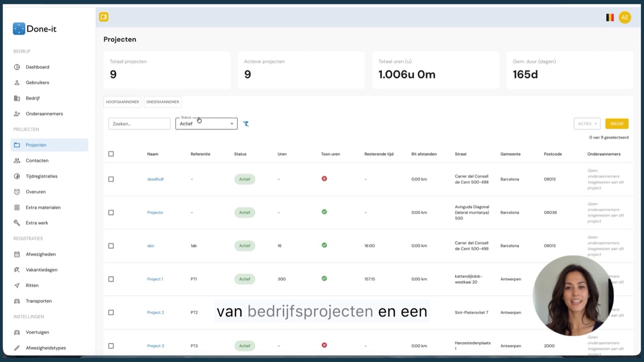Image resolution: width=644 pixels, height=362 pixels.
Task: Click green check for Projecto Toon uren
Action: coord(324,212)
